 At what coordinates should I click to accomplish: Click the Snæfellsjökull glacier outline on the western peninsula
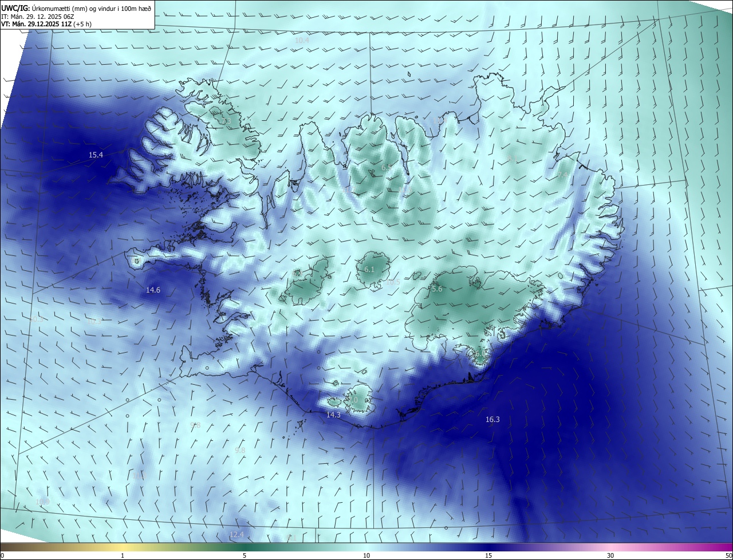click(136, 261)
